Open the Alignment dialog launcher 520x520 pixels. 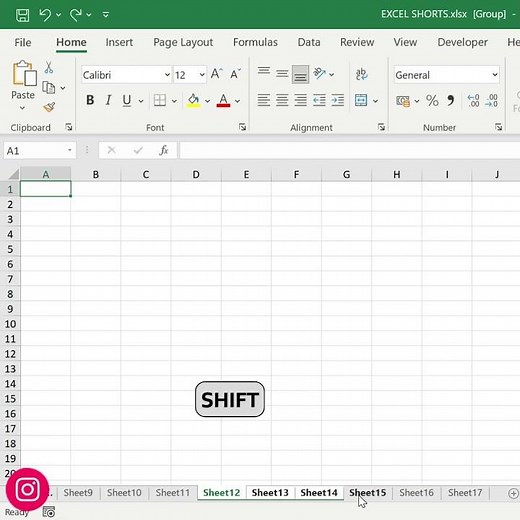pyautogui.click(x=381, y=127)
